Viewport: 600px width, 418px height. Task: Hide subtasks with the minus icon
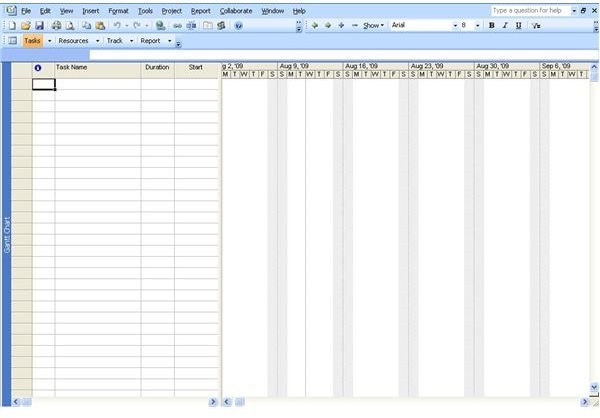click(x=355, y=25)
